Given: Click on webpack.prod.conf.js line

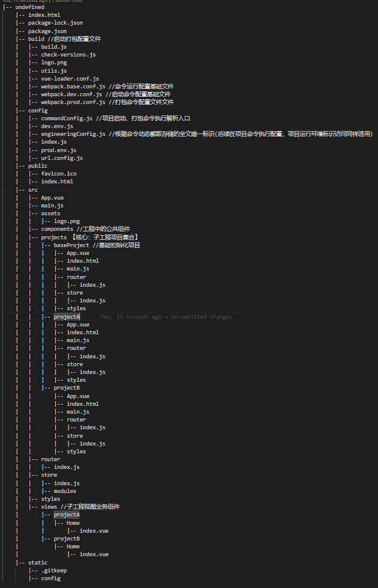Looking at the screenshot, I should [73, 102].
